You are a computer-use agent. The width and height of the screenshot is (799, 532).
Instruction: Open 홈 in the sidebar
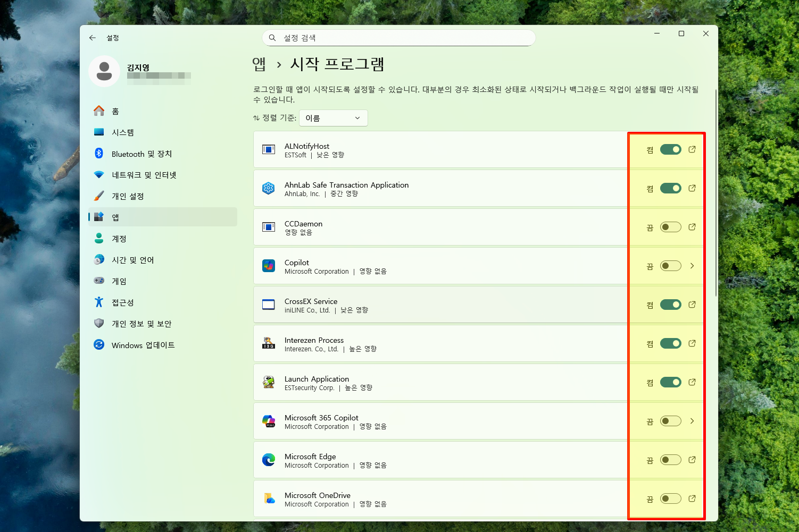pos(163,111)
